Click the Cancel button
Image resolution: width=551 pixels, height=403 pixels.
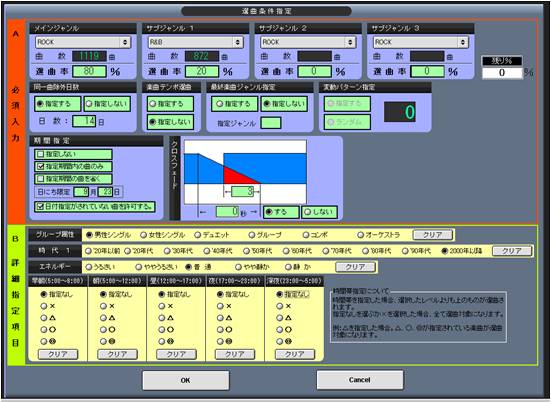coord(359,380)
